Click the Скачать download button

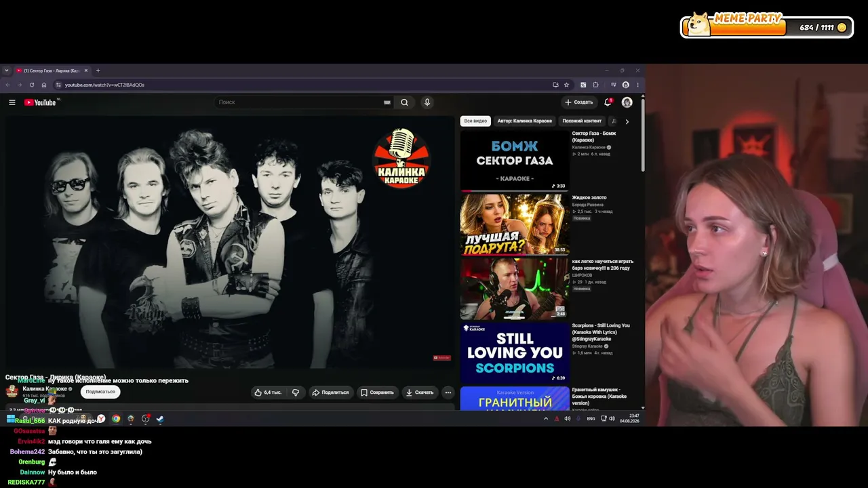pyautogui.click(x=419, y=392)
